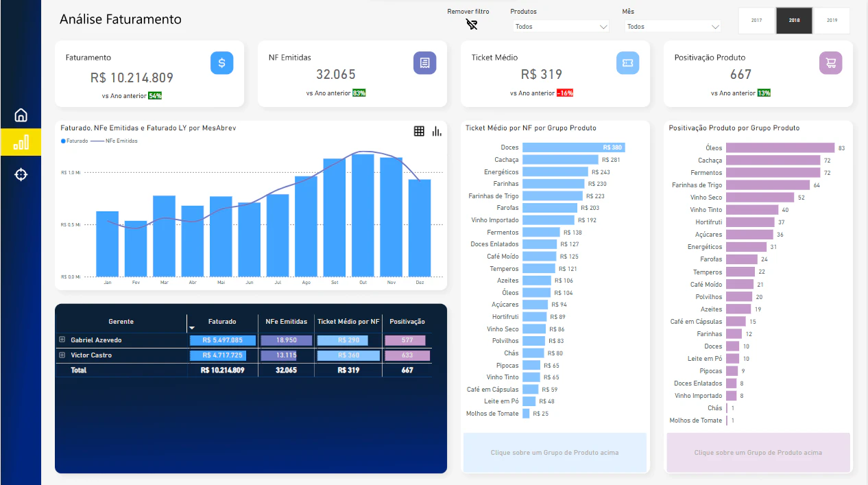Select the Vinho Seco bar in Positivação chart
Viewport: 868px width, 485px height.
tap(760, 198)
